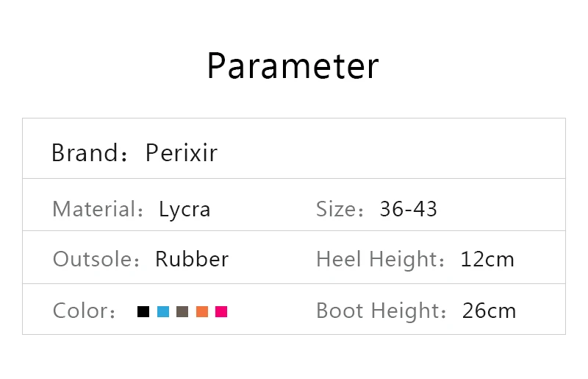Click the Perixir brand name
The width and height of the screenshot is (588, 379).
[182, 153]
